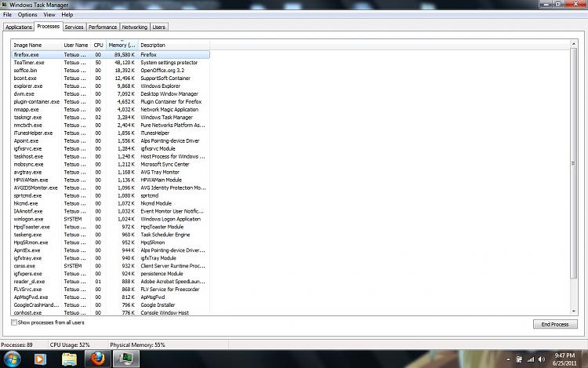
Task: Click the scrollbar down arrow
Action: pyautogui.click(x=573, y=312)
